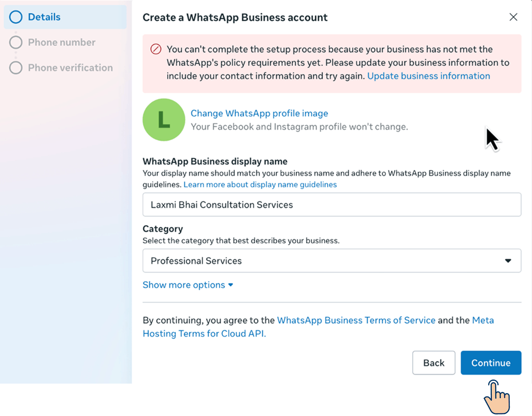Close the Create WhatsApp Business account dialog
Viewport: 532px width, 416px height.
pyautogui.click(x=513, y=17)
